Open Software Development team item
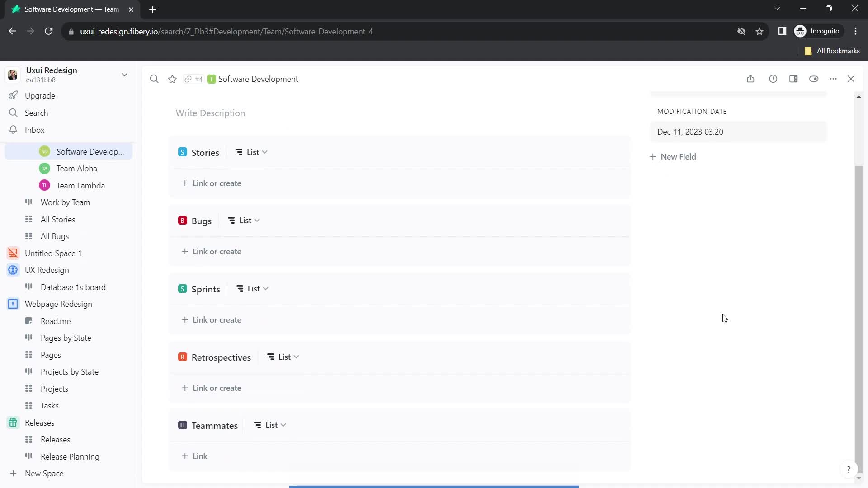 click(x=90, y=151)
